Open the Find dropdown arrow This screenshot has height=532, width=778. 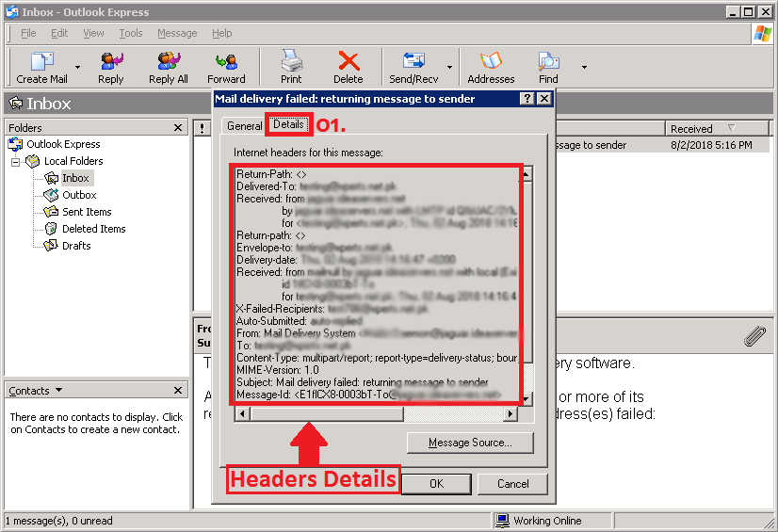tap(584, 67)
